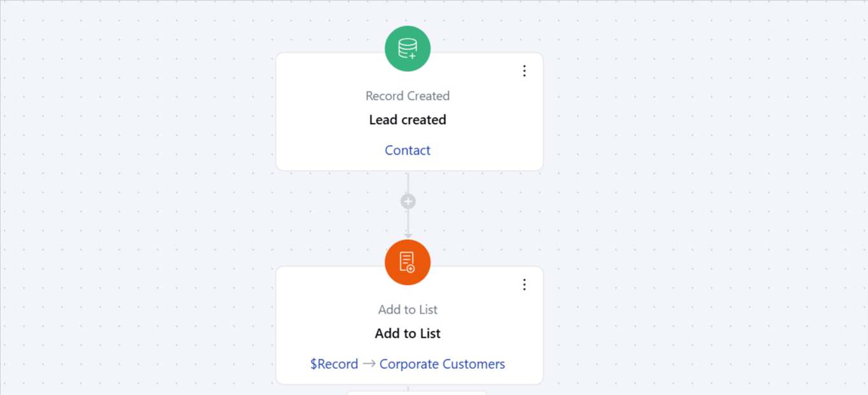Viewport: 868px width, 395px height.
Task: Click the connector line below the Add to List card
Action: pyautogui.click(x=408, y=387)
